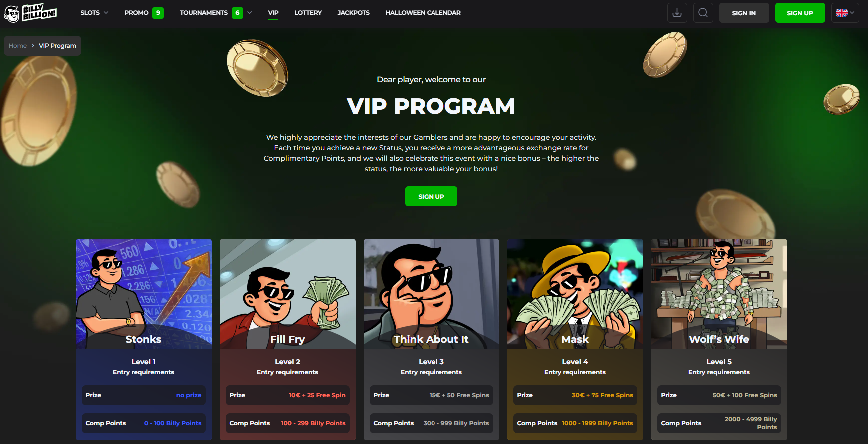Open the Halloween Calendar page
868x444 pixels.
pos(423,13)
